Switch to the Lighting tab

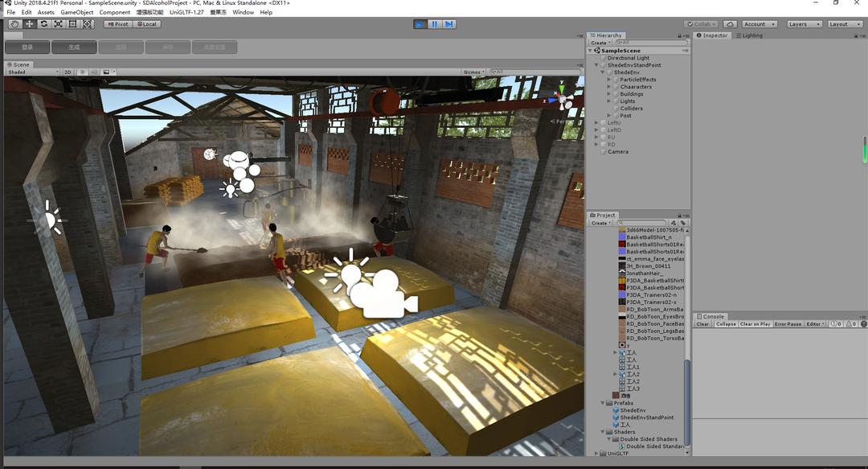(751, 35)
